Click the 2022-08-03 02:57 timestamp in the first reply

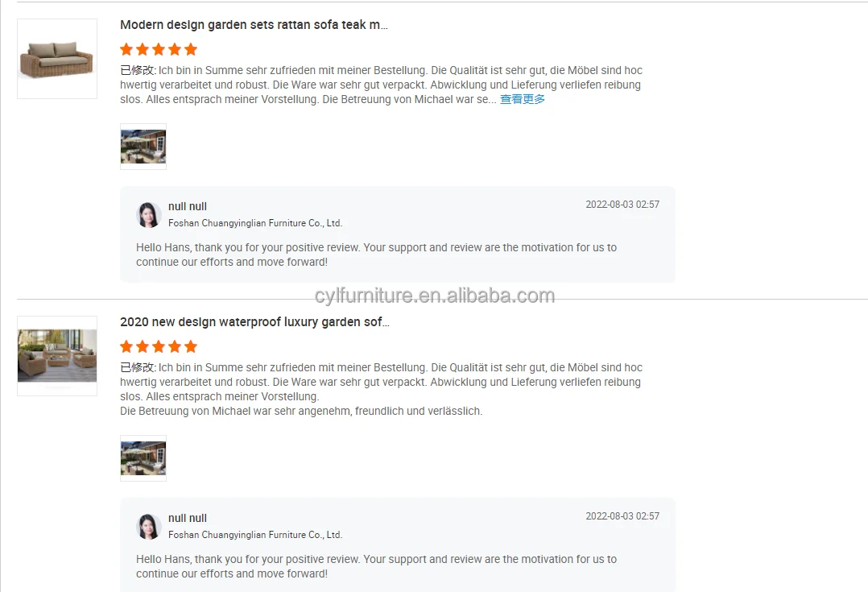[622, 205]
